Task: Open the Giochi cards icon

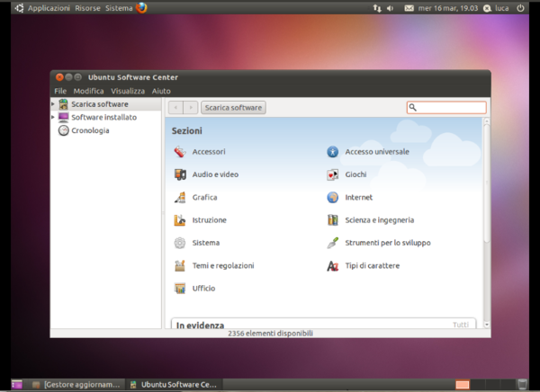Action: (333, 174)
